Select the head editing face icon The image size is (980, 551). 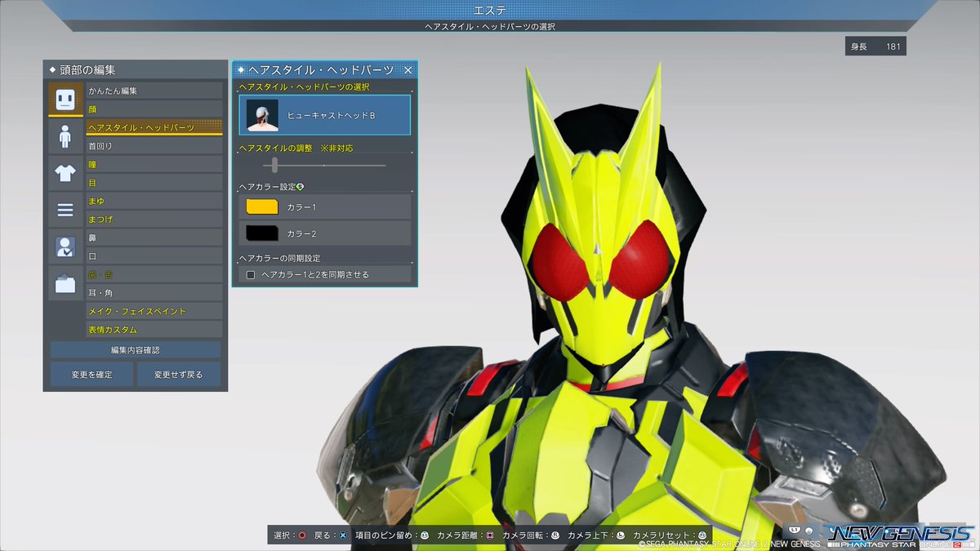(x=65, y=100)
